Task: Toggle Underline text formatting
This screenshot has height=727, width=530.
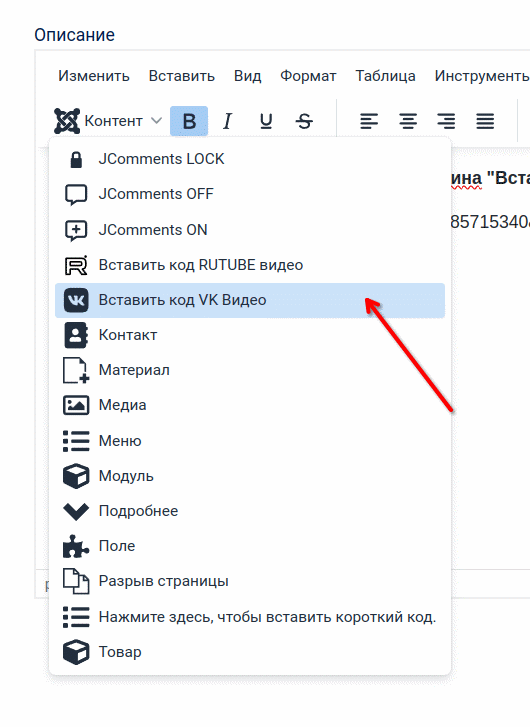Action: 266,121
